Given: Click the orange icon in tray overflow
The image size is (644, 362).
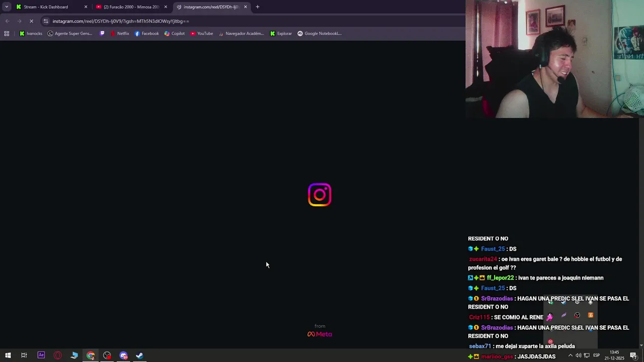Looking at the screenshot, I should [591, 315].
